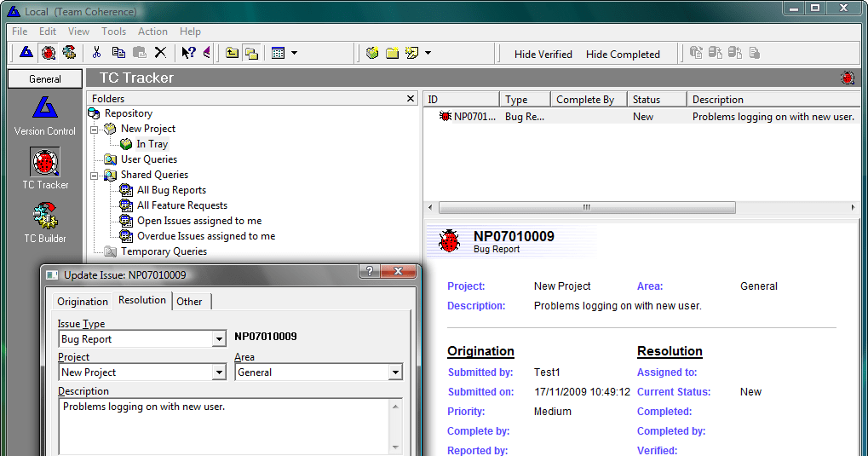Image resolution: width=868 pixels, height=456 pixels.
Task: Open the Issue Type dropdown
Action: 218,339
